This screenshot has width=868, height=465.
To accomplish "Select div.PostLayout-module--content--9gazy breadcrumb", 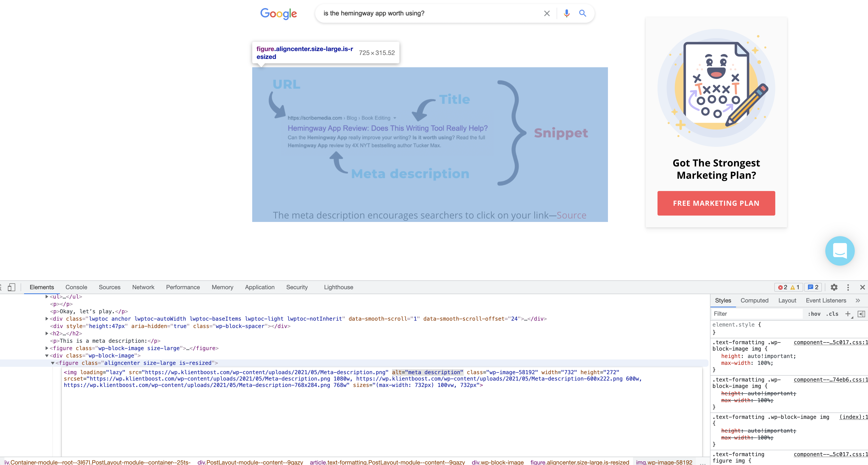I will pos(250,462).
